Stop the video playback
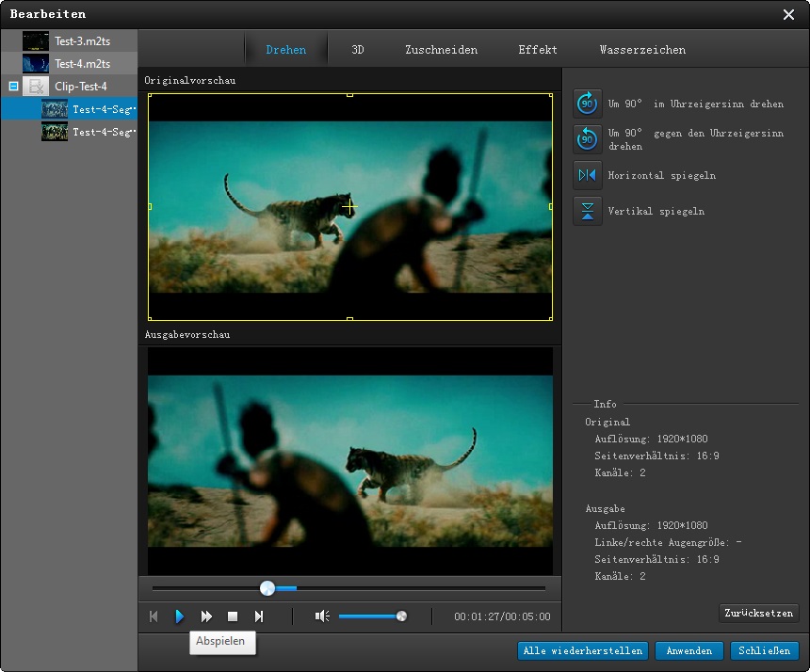 pos(233,616)
